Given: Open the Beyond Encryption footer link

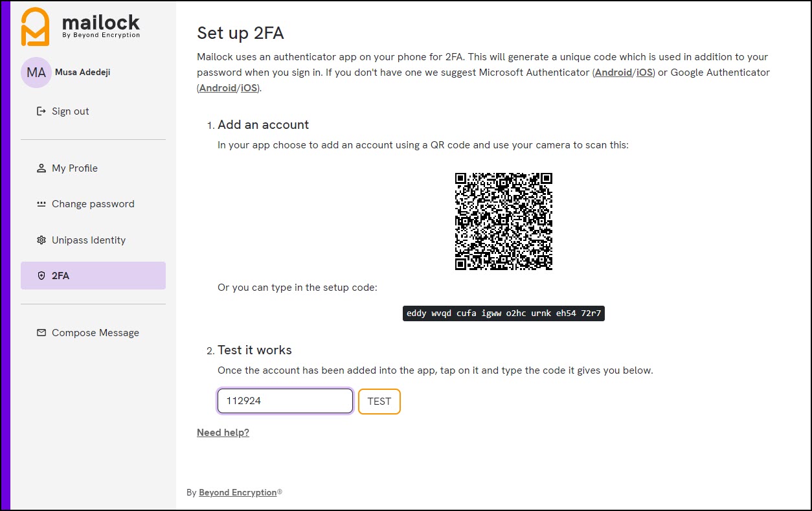Looking at the screenshot, I should (x=236, y=492).
